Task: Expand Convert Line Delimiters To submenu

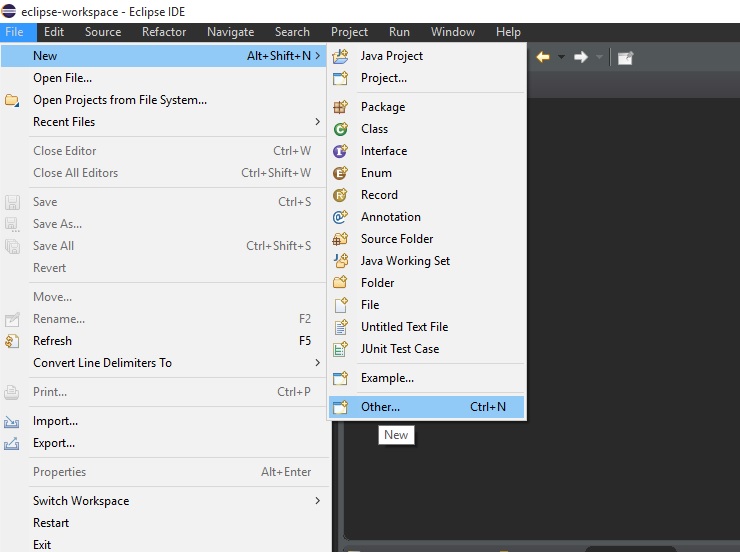Action: 318,363
